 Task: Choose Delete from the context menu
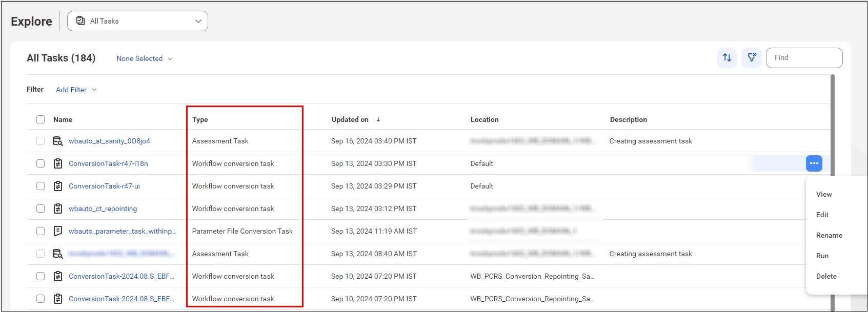click(826, 276)
